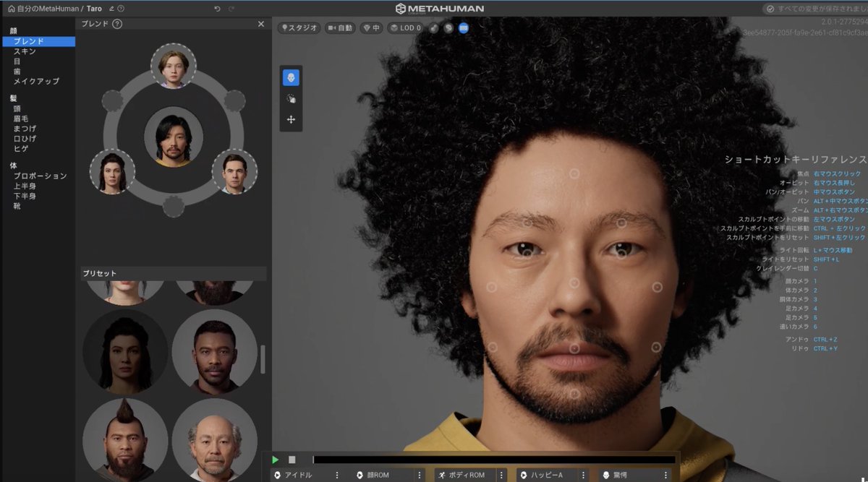Open options dots next to 驚愕

pos(666,475)
